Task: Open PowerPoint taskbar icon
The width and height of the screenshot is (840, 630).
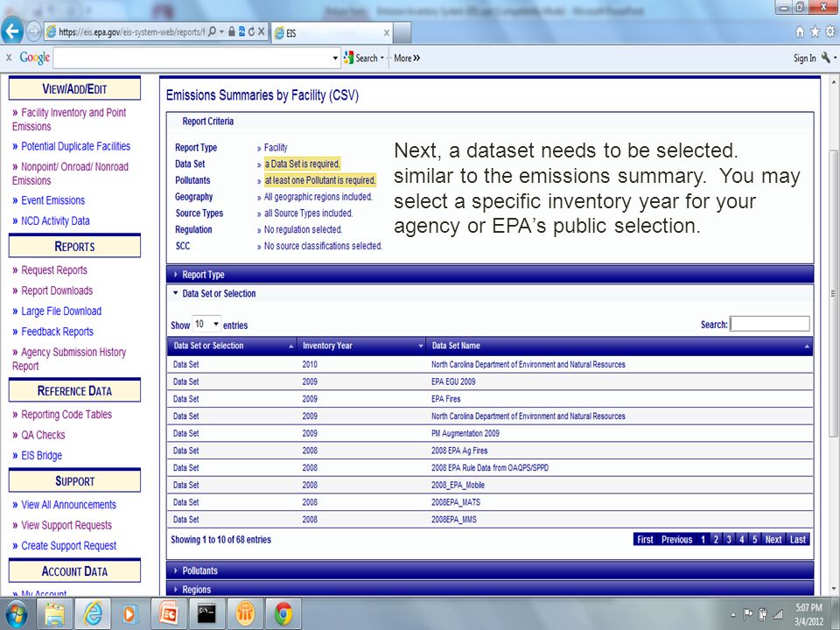Action: pos(168,614)
